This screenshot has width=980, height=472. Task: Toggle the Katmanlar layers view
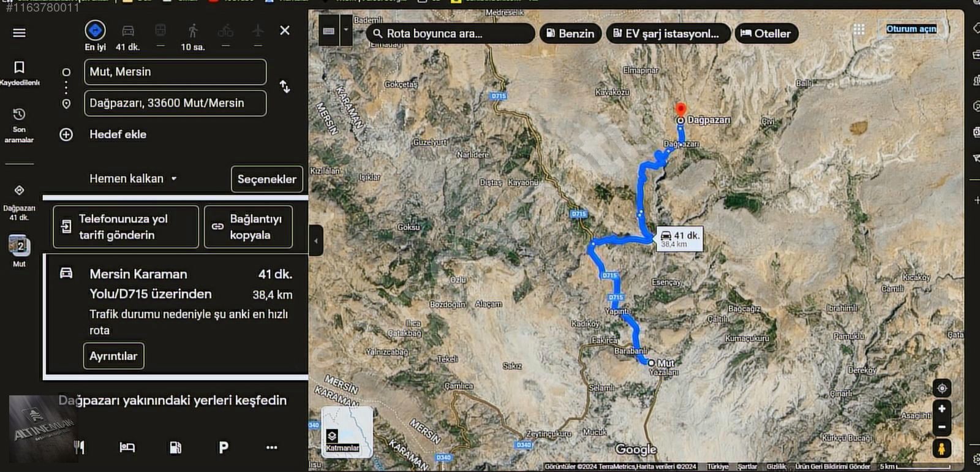point(347,431)
